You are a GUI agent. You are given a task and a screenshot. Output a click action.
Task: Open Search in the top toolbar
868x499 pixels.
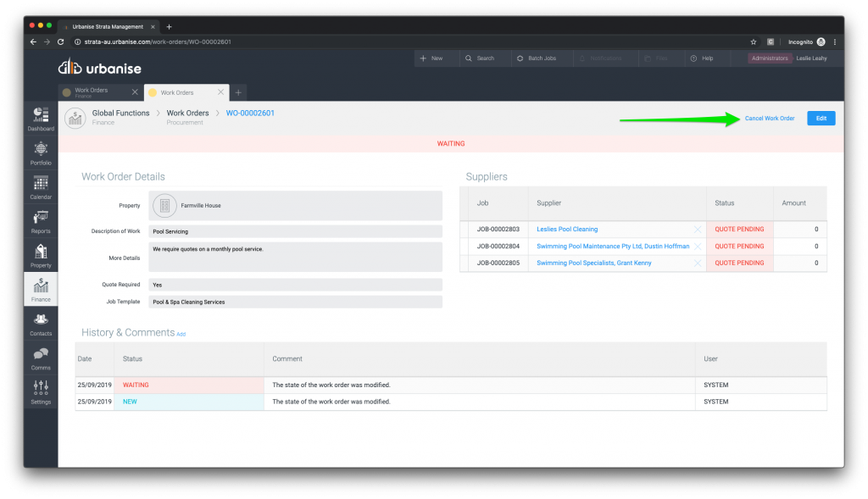pos(479,58)
